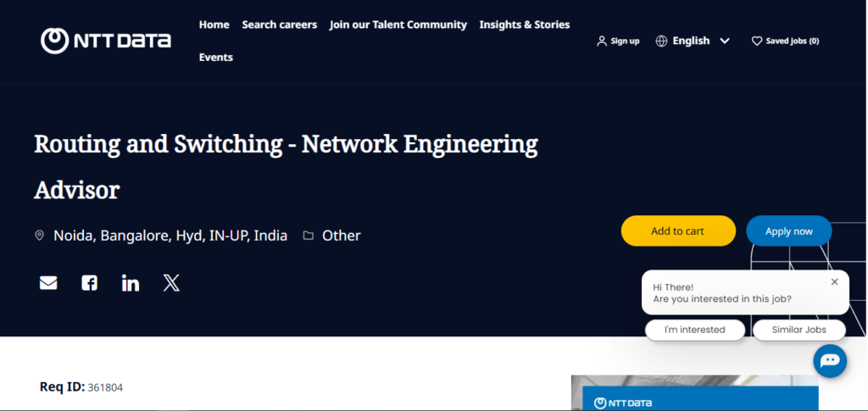Click the Add to cart button
Viewport: 868px width, 411px height.
pyautogui.click(x=678, y=230)
